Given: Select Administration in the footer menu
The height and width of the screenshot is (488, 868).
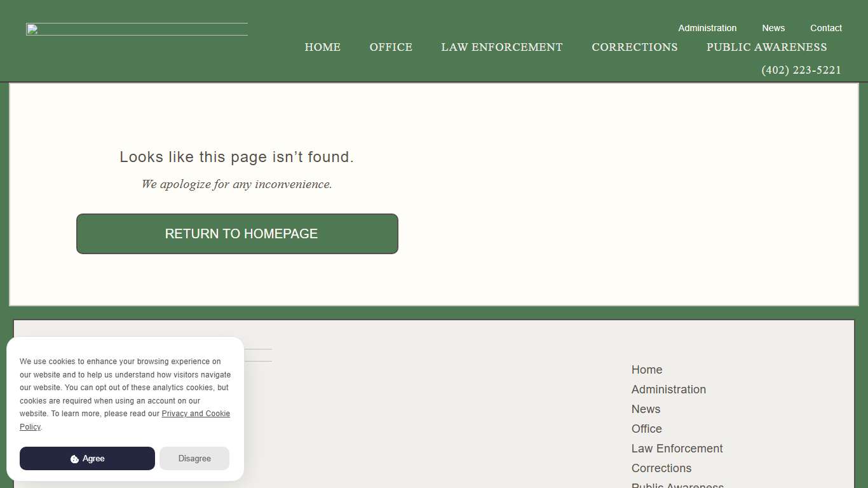Looking at the screenshot, I should coord(668,389).
